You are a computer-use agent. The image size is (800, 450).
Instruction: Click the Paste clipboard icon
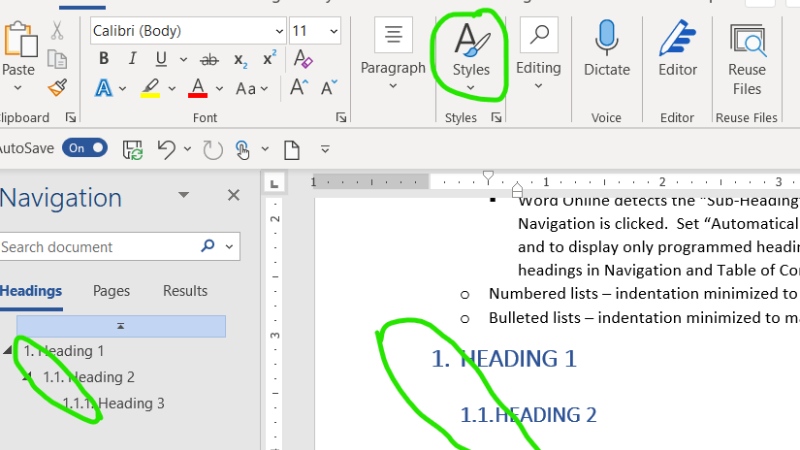(x=19, y=39)
